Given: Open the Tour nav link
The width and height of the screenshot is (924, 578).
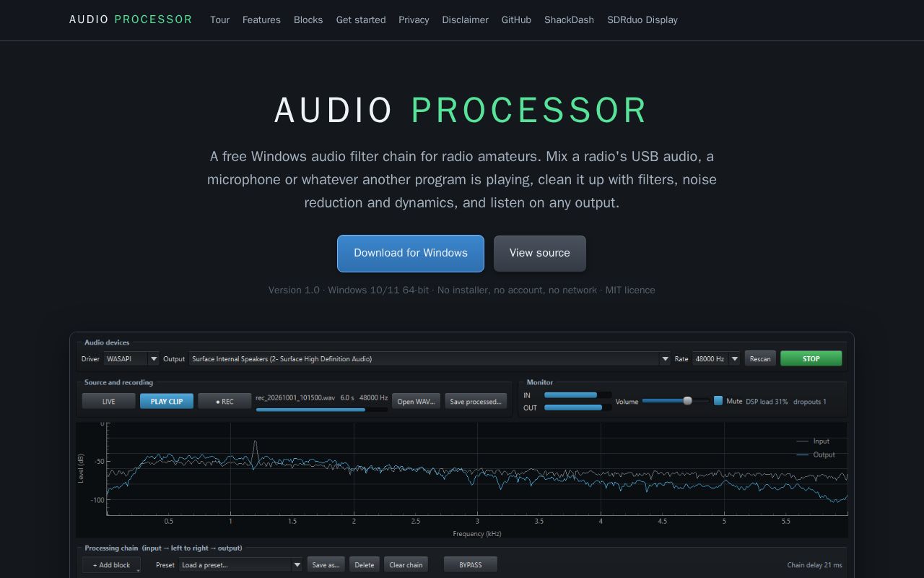Looking at the screenshot, I should (219, 20).
